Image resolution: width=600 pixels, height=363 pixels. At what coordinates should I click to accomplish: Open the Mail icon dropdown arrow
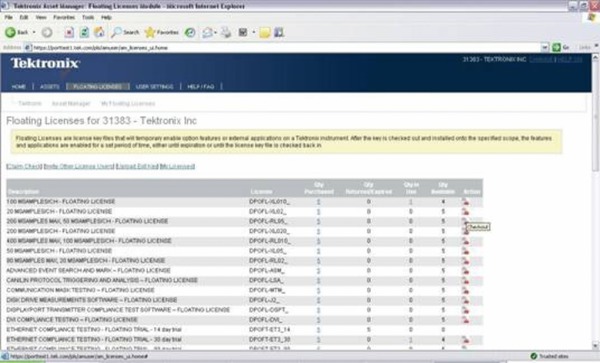coord(215,33)
